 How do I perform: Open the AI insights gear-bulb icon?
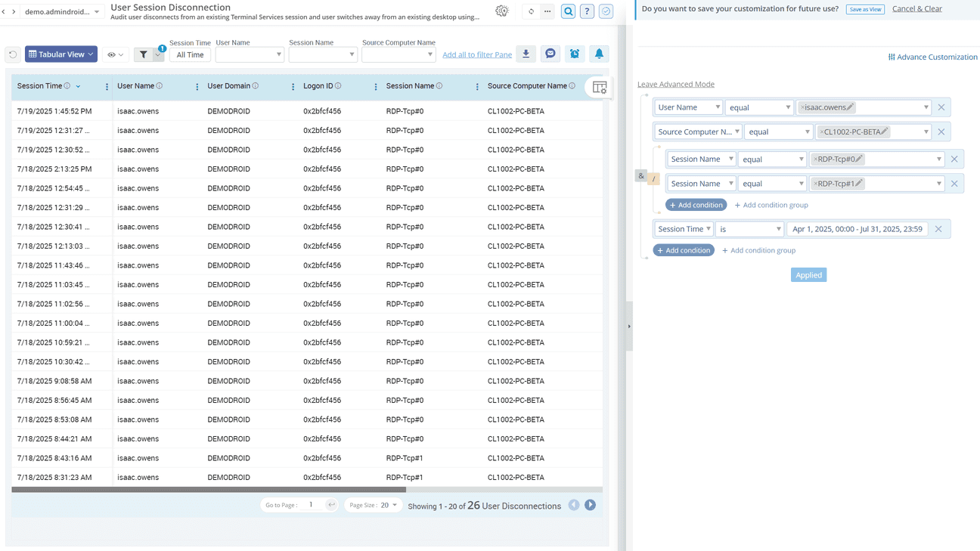point(502,11)
